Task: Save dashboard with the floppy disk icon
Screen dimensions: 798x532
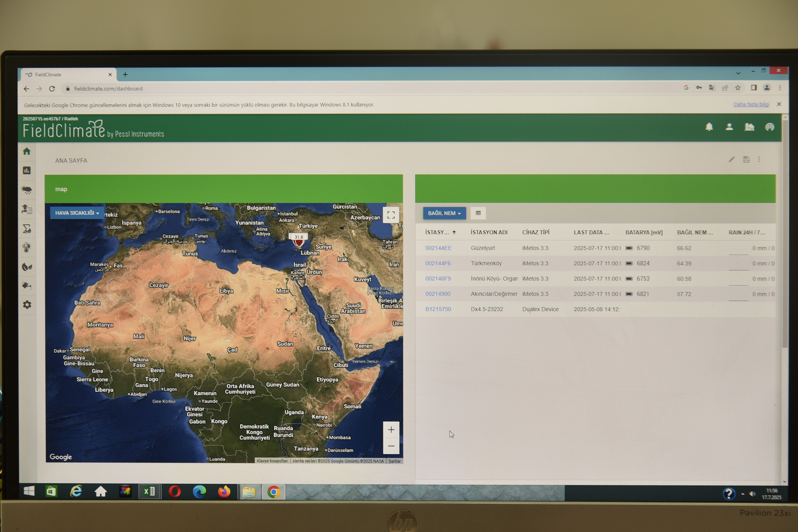Action: (x=746, y=159)
